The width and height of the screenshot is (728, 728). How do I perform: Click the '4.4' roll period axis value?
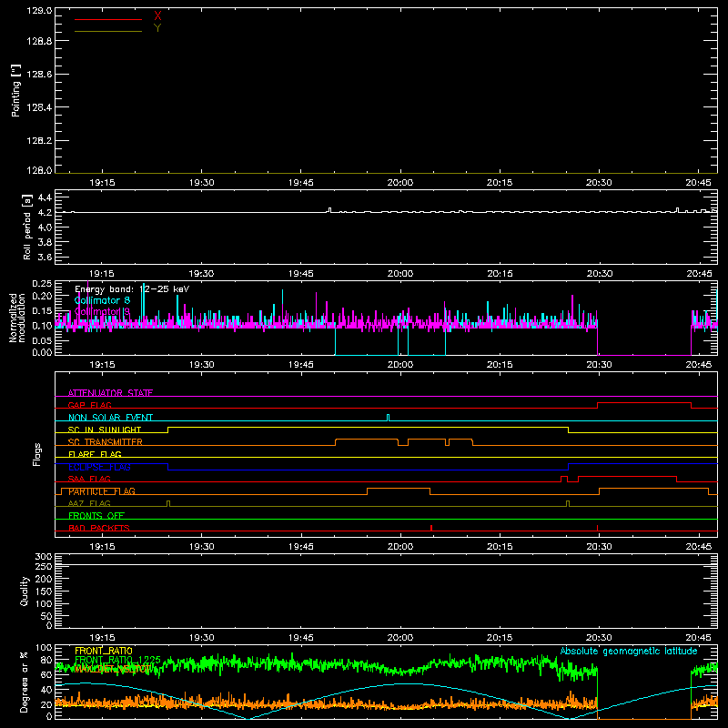[x=45, y=197]
